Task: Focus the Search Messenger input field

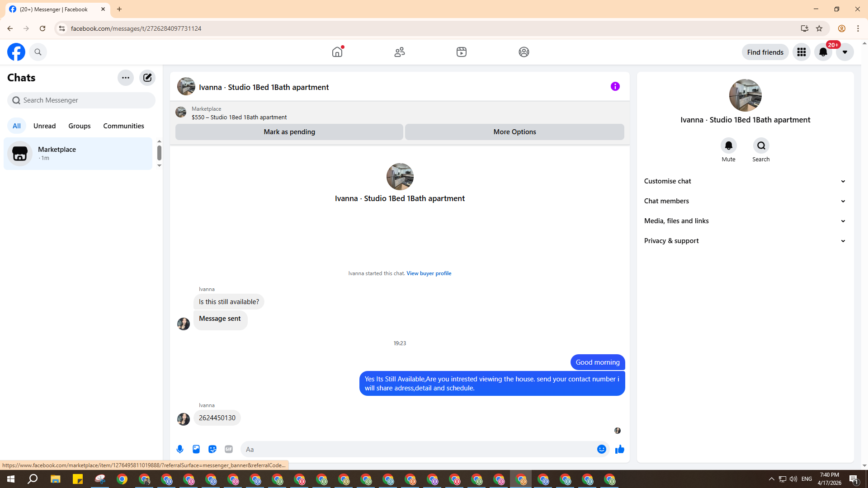Action: coord(86,100)
